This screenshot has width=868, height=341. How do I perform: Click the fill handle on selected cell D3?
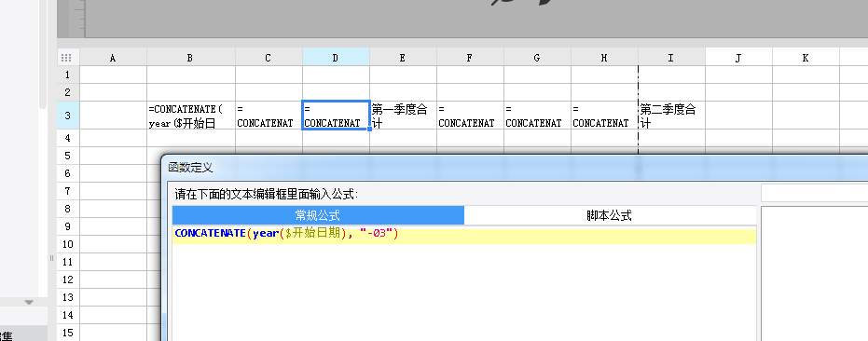(369, 129)
